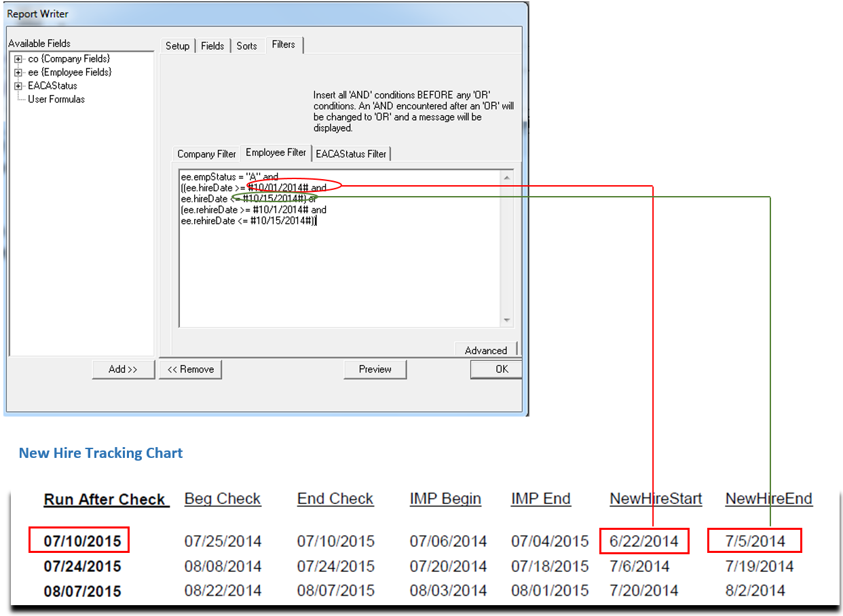Screen dimensions: 843x616
Task: Open the Sorts tab
Action: point(246,45)
